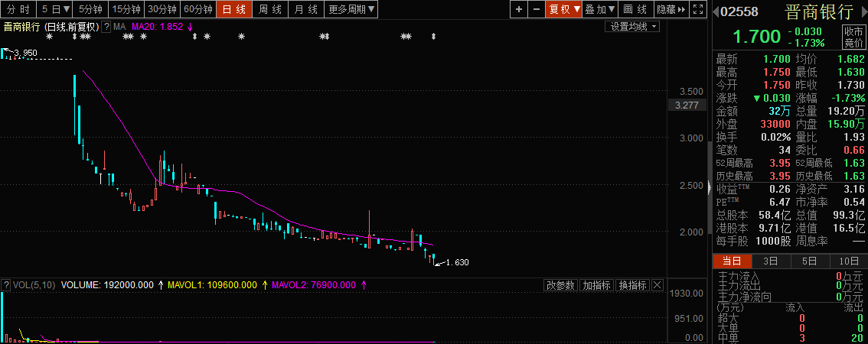
Task: Select the 30分钟 period tab
Action: point(162,9)
